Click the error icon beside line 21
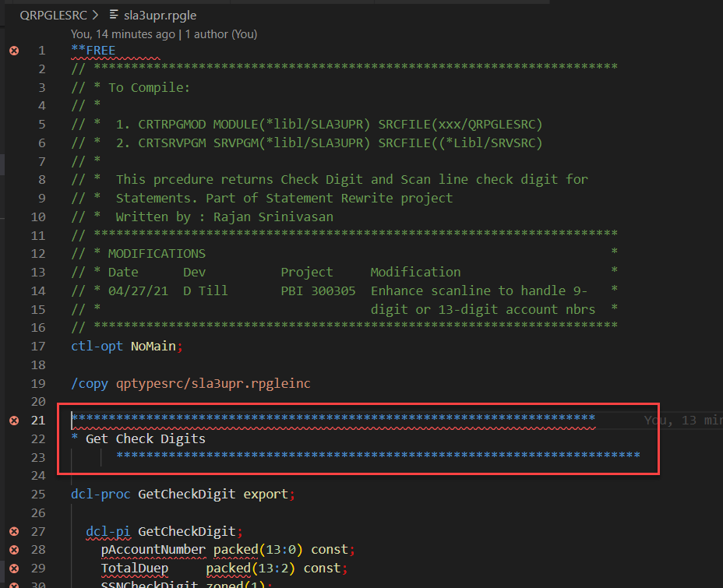The image size is (723, 588). pyautogui.click(x=13, y=420)
